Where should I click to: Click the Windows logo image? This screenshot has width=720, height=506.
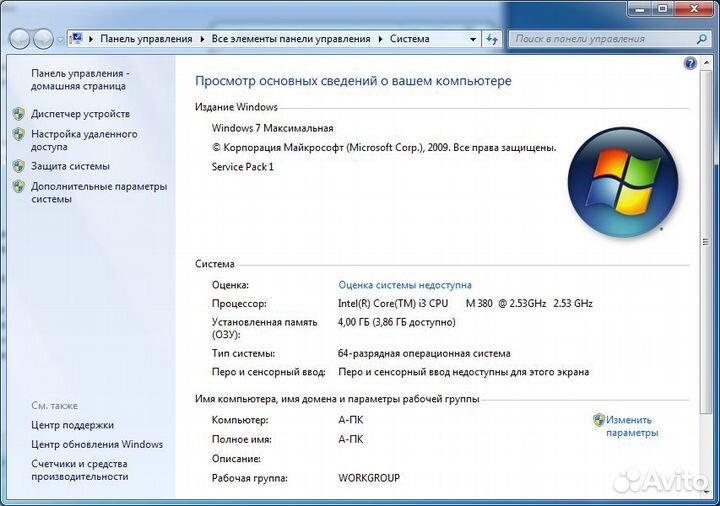(623, 182)
